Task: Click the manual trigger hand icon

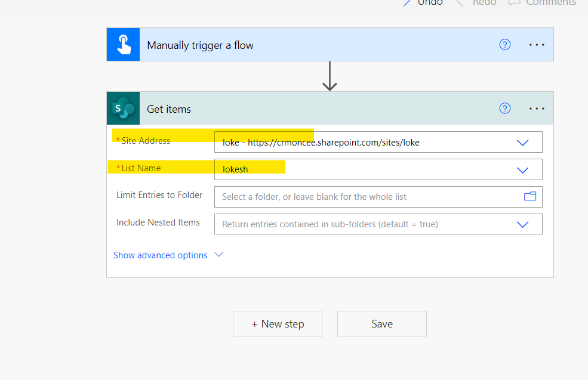Action: click(x=123, y=45)
